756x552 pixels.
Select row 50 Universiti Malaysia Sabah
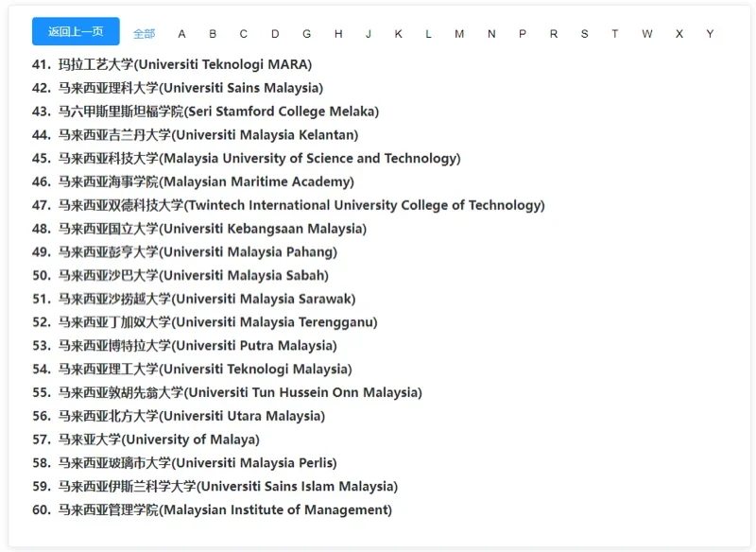point(180,275)
